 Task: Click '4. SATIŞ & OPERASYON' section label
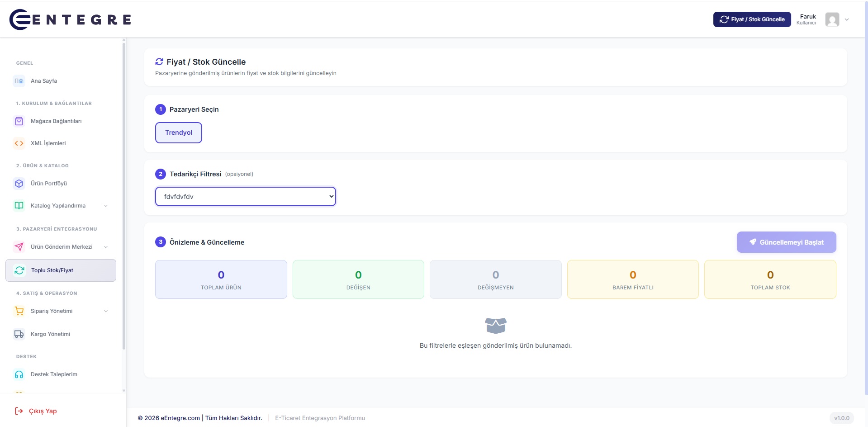tap(47, 293)
